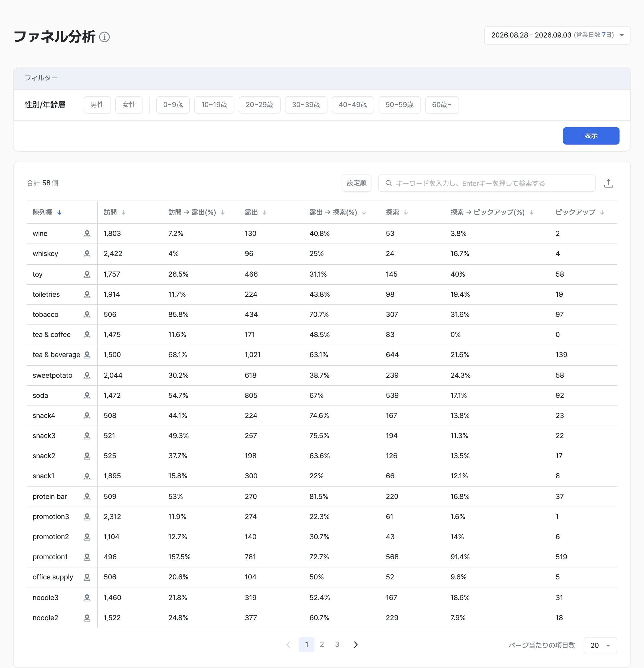Screen dimensions: 644x668
Task: Open items per page dropdown showing 20
Action: (600, 645)
